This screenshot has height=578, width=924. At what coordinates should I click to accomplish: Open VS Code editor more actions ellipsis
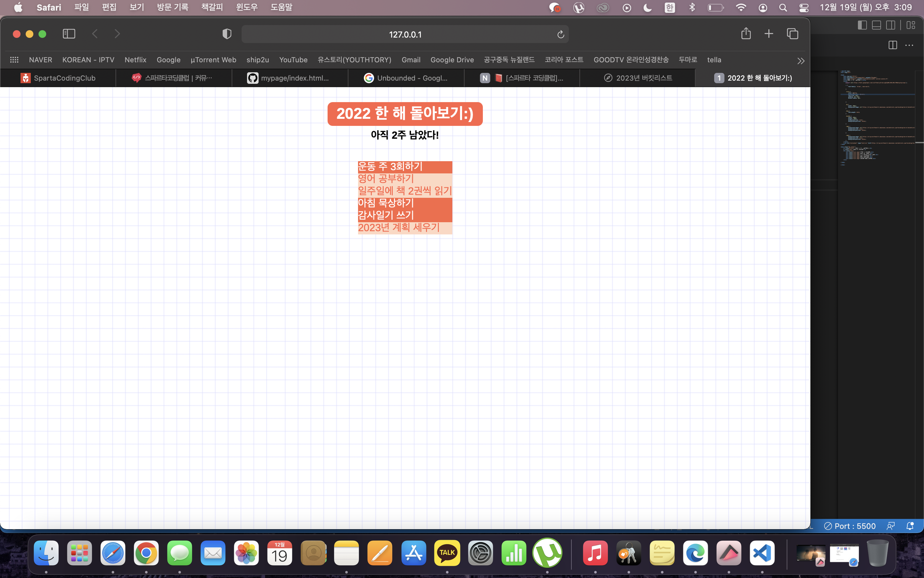910,45
